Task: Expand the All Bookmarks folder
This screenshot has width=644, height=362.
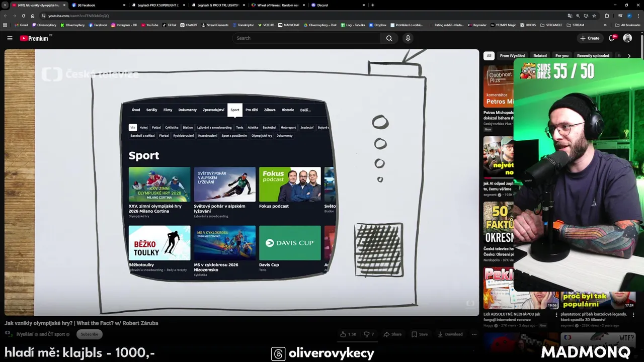Action: tap(627, 25)
